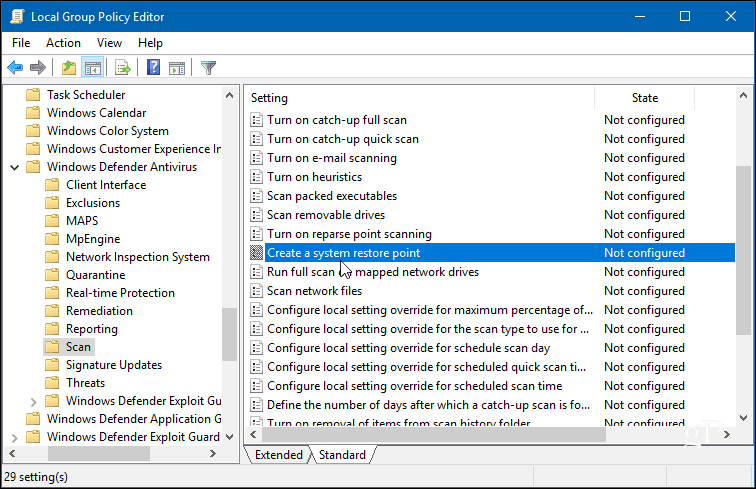Image resolution: width=756 pixels, height=489 pixels.
Task: Click the Task Scheduler folder icon
Action: [x=33, y=95]
